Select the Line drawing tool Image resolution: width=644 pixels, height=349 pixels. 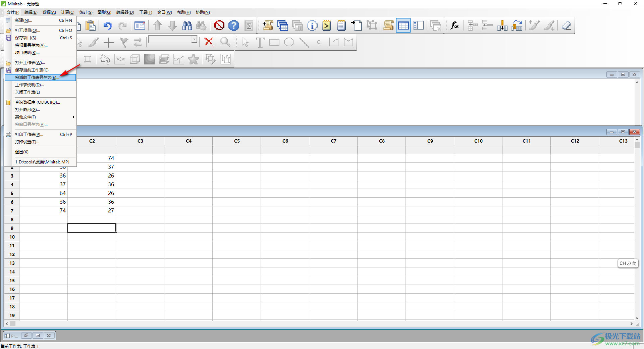coord(304,42)
